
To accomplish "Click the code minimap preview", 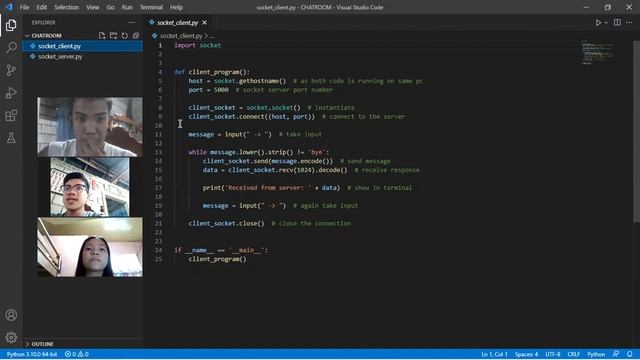I will (x=597, y=52).
